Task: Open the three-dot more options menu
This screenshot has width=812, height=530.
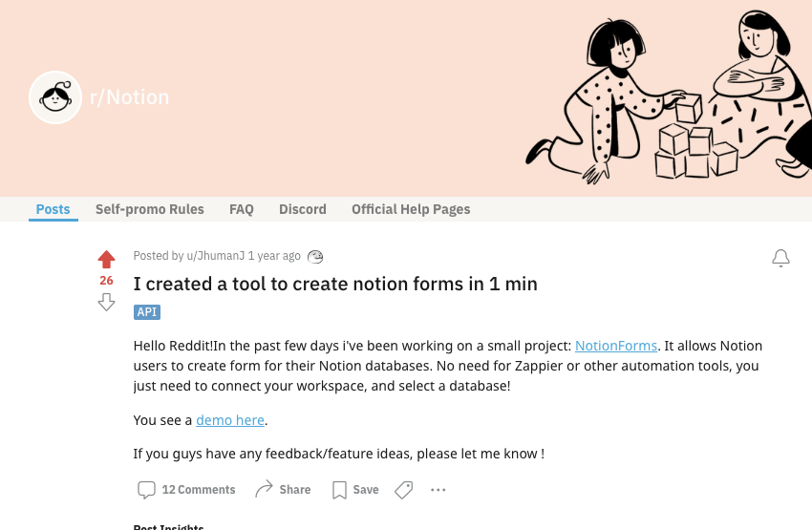Action: pos(438,490)
